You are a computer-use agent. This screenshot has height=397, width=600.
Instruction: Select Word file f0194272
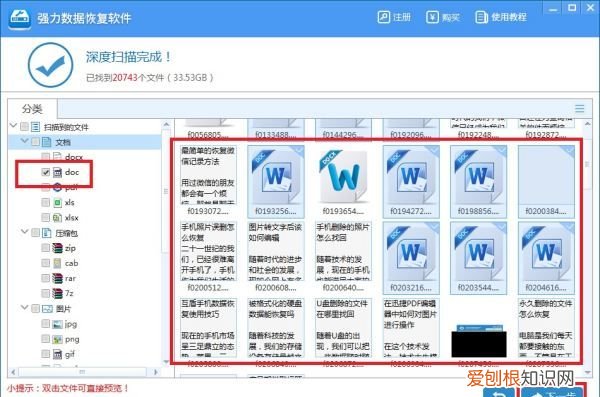click(x=411, y=181)
